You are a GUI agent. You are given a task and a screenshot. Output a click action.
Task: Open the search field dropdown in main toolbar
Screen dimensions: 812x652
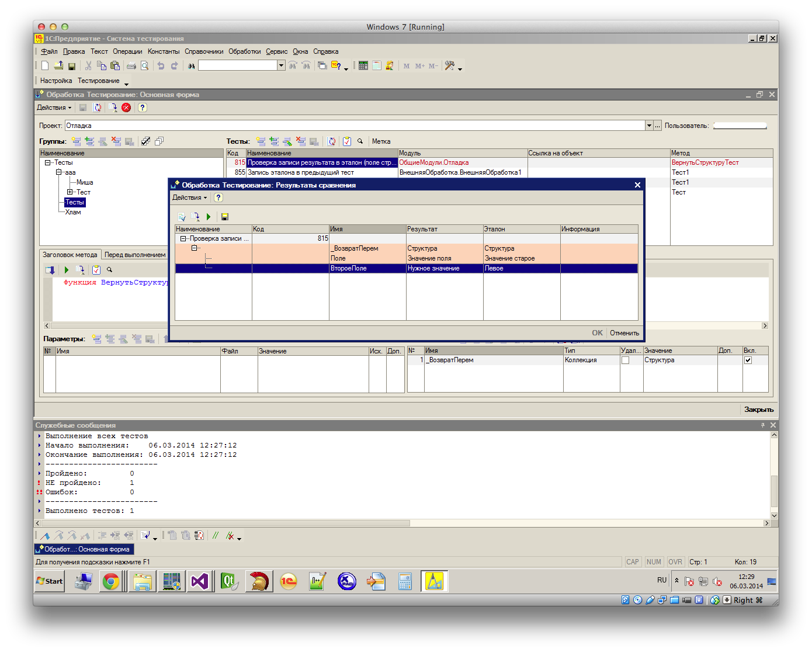(281, 65)
